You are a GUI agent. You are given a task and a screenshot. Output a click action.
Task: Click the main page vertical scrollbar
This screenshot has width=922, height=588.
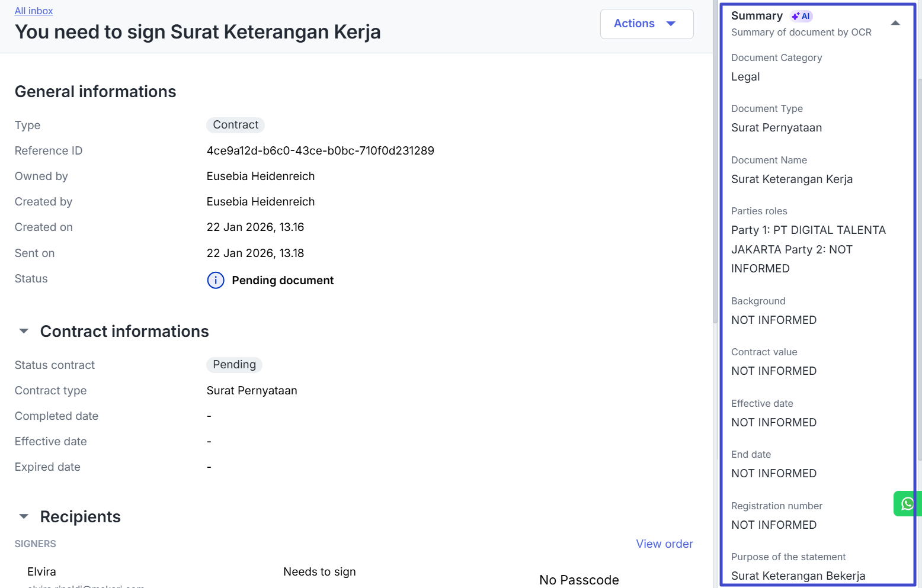[715, 160]
